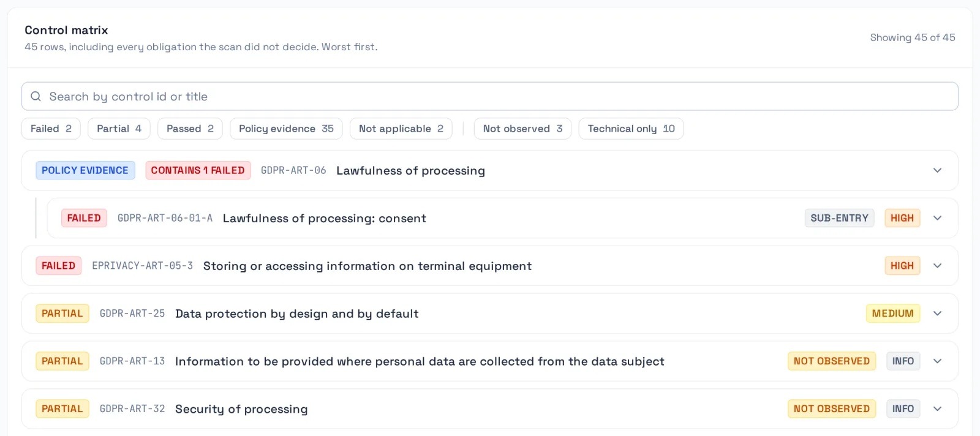Click the POLICY EVIDENCE badge
Viewport: 980px width, 436px height.
click(85, 170)
